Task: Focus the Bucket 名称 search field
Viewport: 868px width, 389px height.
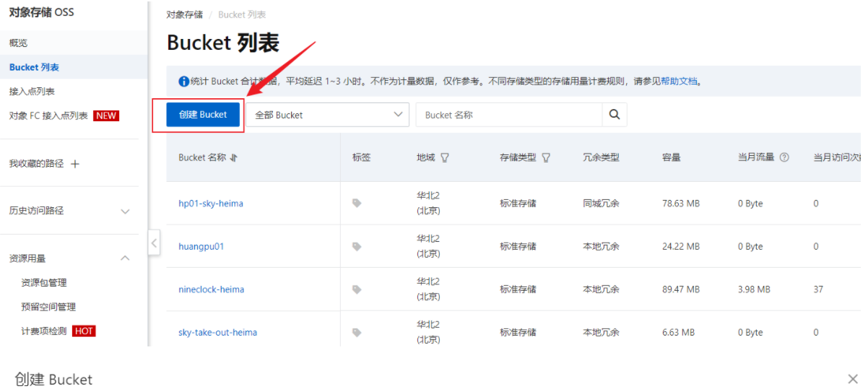Action: pos(509,115)
